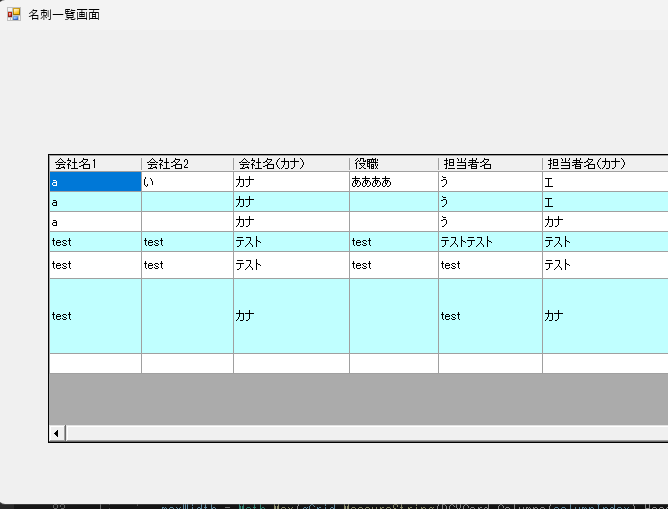Click the form icon in the title bar
Image resolution: width=668 pixels, height=509 pixels.
coord(14,14)
